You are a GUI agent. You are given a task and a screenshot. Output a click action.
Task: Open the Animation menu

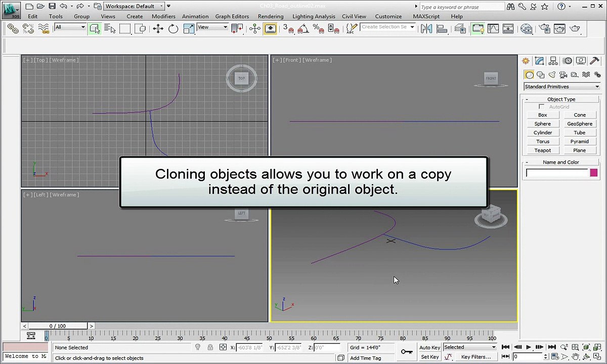click(x=195, y=16)
